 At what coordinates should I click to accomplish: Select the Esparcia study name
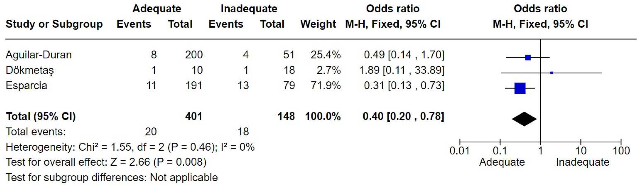click(26, 86)
